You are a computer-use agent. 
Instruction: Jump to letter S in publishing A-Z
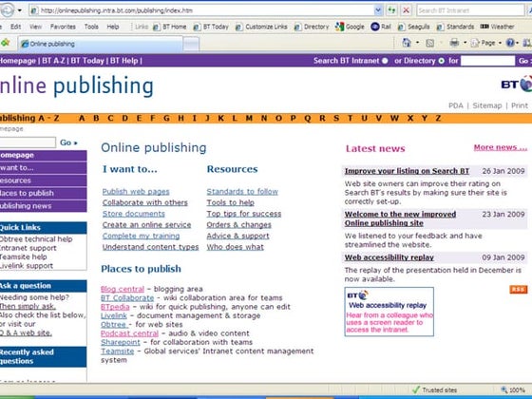[336, 118]
